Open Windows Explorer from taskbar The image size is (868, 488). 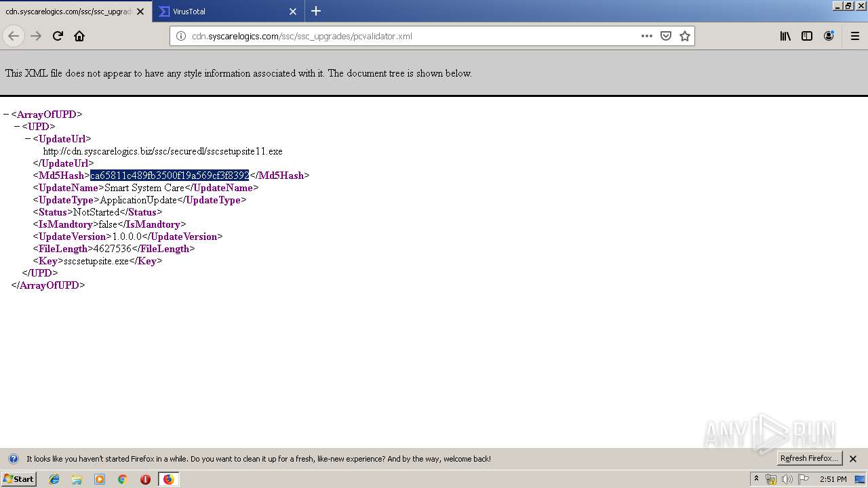coord(77,479)
